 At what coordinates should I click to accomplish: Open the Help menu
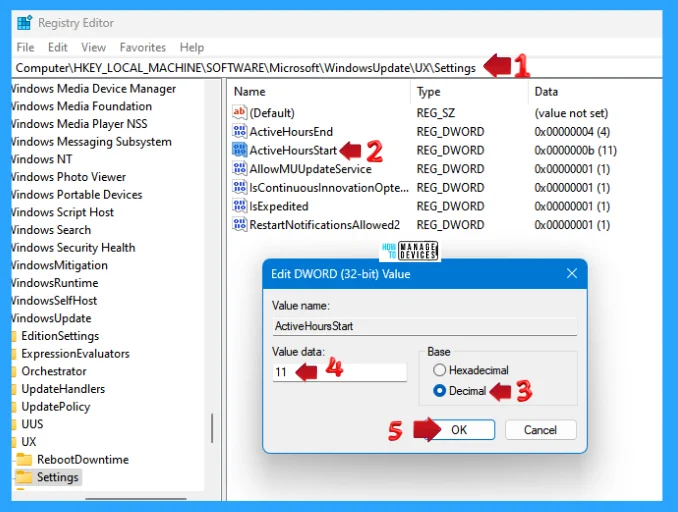click(192, 47)
